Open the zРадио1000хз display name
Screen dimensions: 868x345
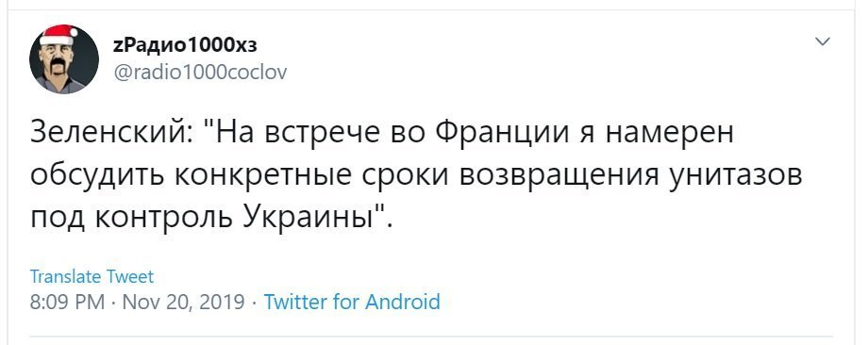(x=185, y=46)
